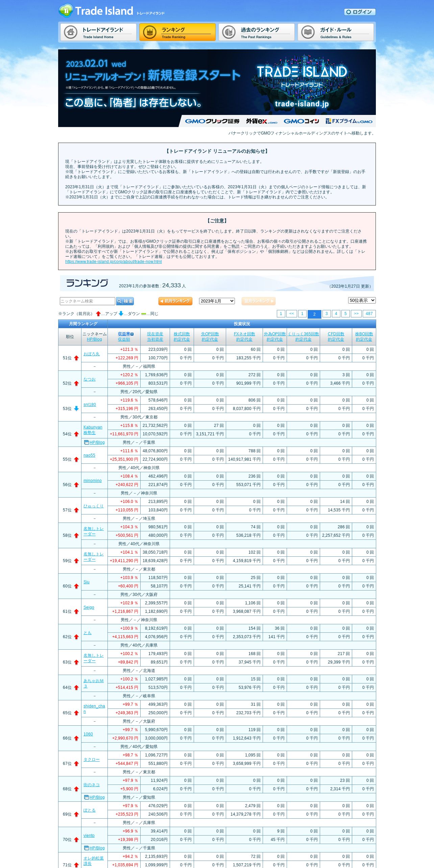Open Guidelines & Rules book icon
Screen dimensions: 434x868
pyautogui.click(x=308, y=32)
